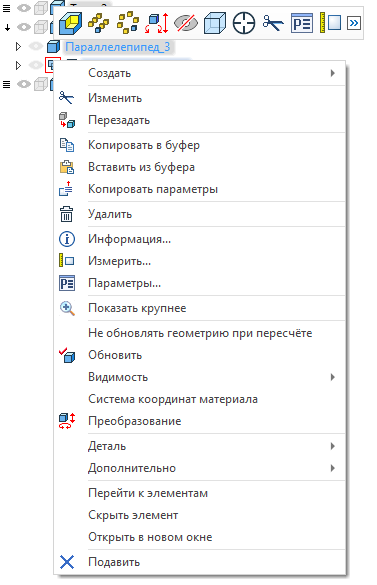Open Информация... dialog

pyautogui.click(x=200, y=239)
